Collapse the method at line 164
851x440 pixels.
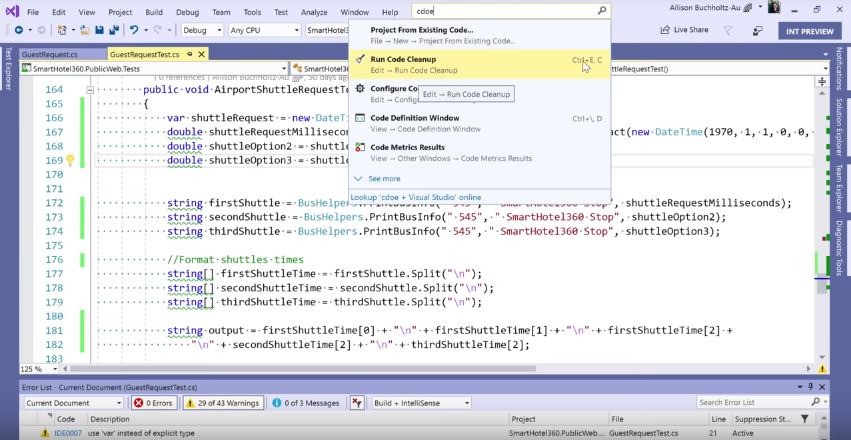point(90,90)
